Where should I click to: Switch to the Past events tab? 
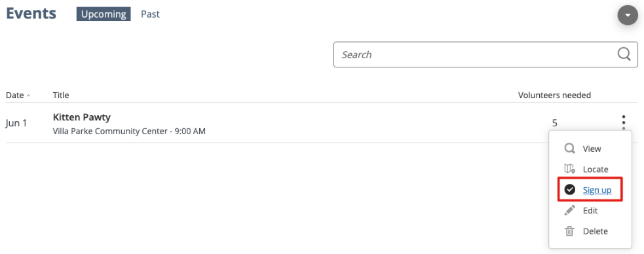pos(150,14)
